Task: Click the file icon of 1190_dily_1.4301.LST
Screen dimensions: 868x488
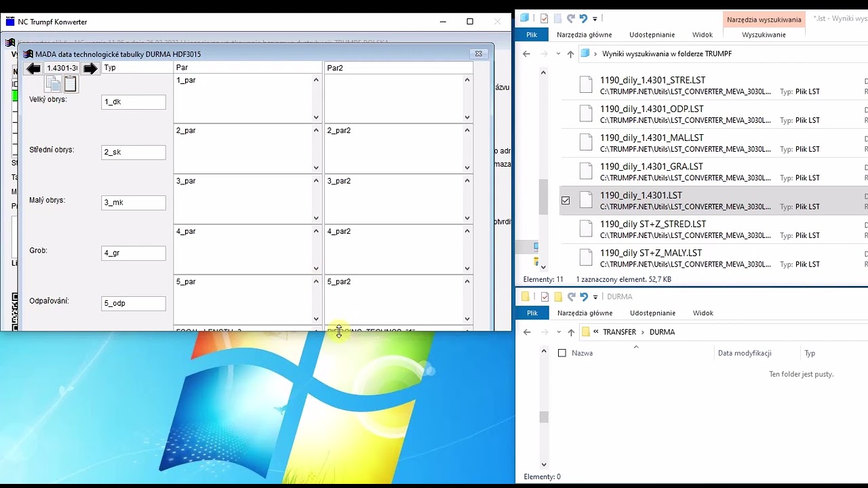Action: coord(586,200)
